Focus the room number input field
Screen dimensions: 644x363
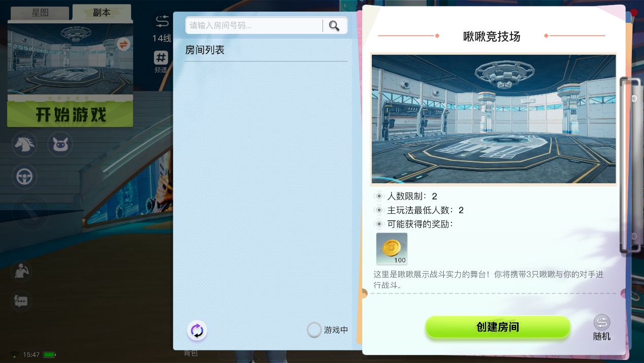[x=254, y=25]
